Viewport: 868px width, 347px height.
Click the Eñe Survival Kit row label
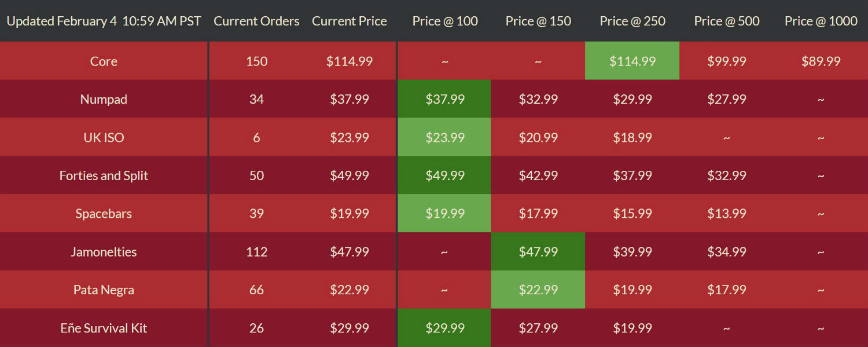pos(104,328)
